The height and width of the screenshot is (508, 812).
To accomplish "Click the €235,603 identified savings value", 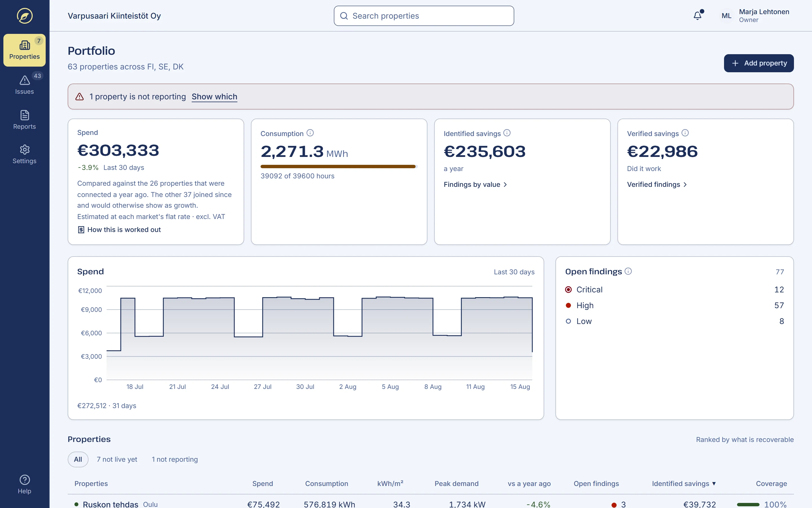I will [x=484, y=151].
